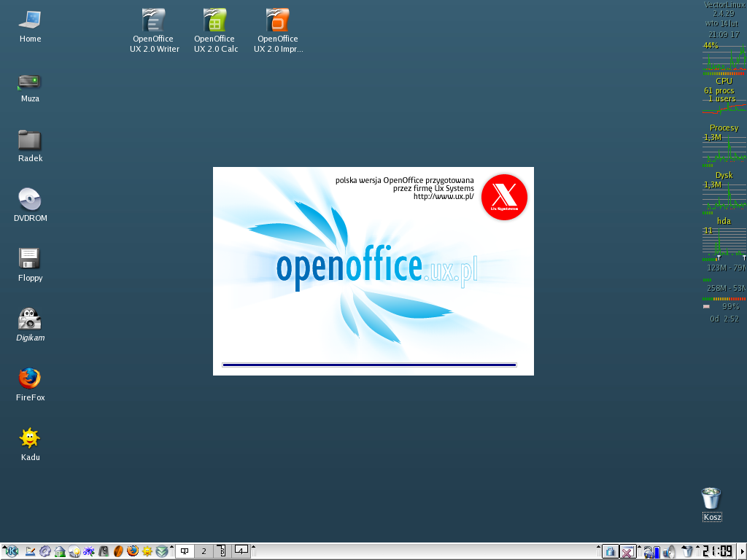Switch to virtual desktop 2 in pager

pos(204,551)
